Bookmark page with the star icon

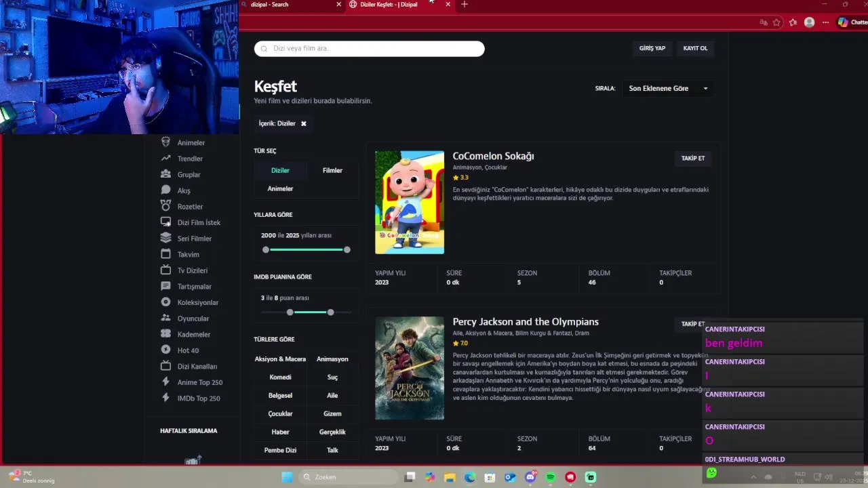point(776,22)
